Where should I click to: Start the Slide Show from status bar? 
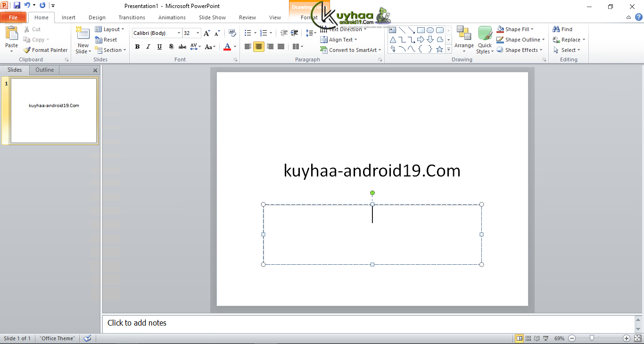pos(546,338)
